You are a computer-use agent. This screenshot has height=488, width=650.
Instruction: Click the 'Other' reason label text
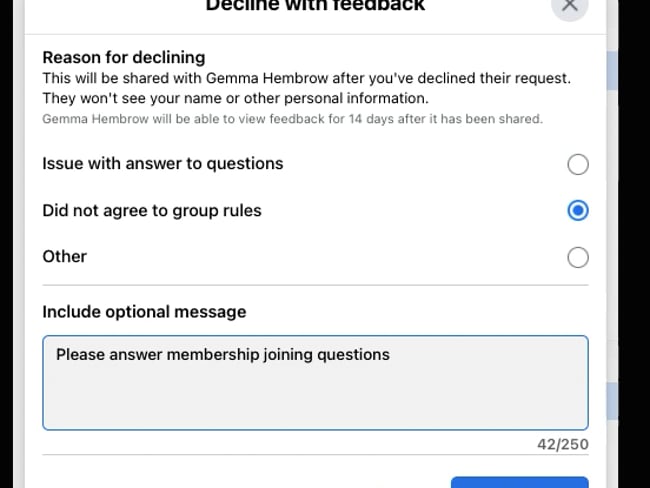click(64, 257)
